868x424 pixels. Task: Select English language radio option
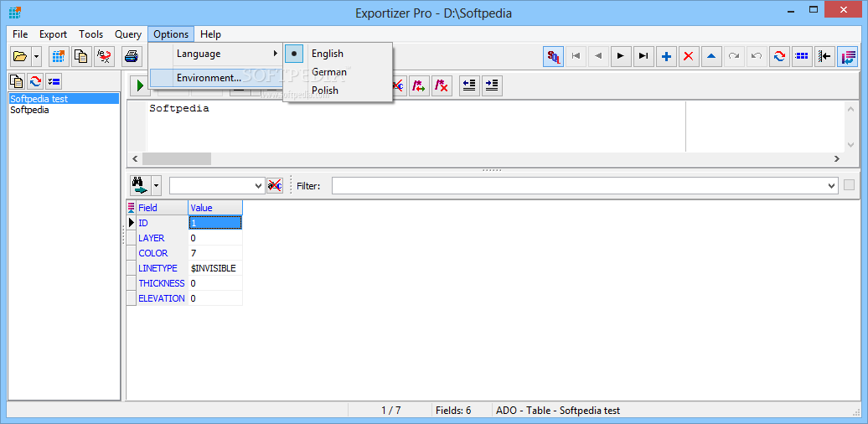338,54
